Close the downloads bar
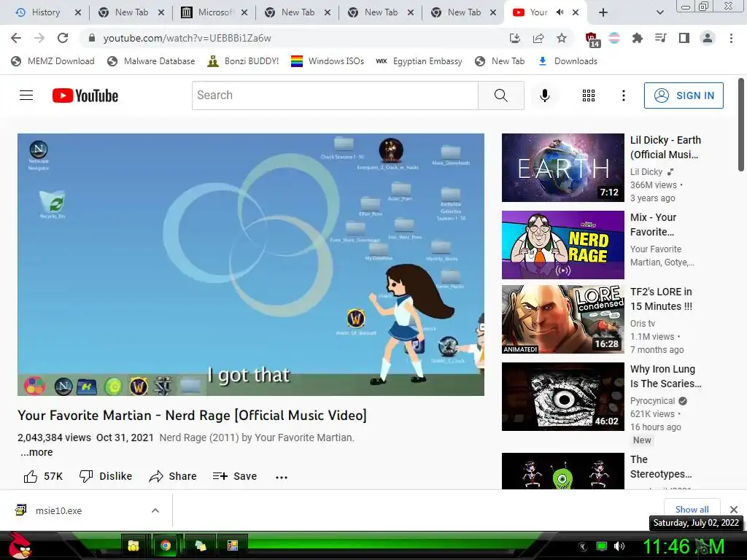This screenshot has height=560, width=747. pyautogui.click(x=734, y=510)
